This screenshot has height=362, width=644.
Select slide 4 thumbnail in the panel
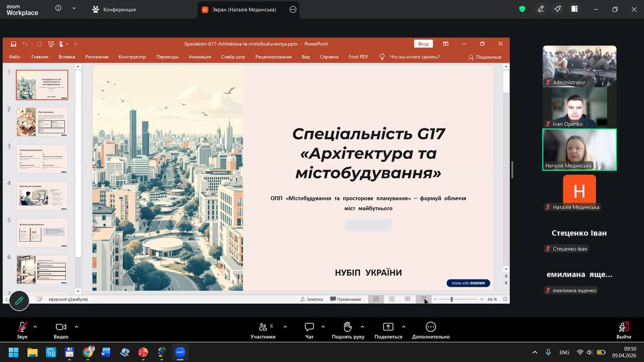[42, 196]
